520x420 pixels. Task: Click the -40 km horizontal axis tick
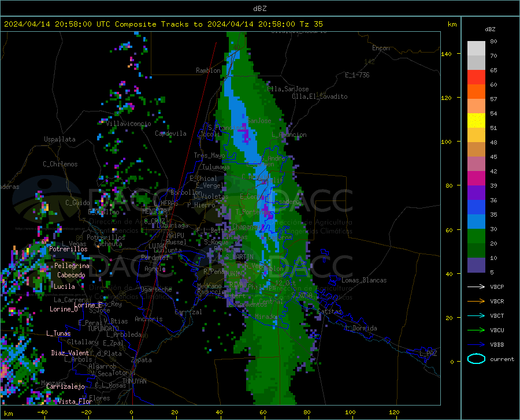[x=42, y=412]
